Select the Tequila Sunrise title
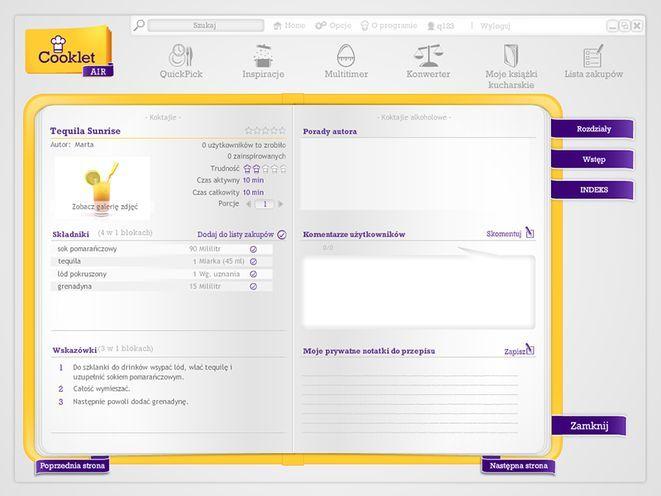 (85, 131)
